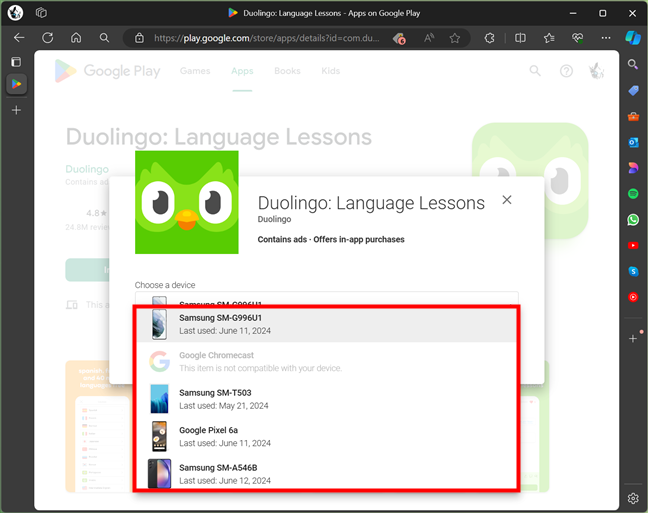648x513 pixels.
Task: Click the disabled Google Chromecast entry
Action: [x=326, y=362]
